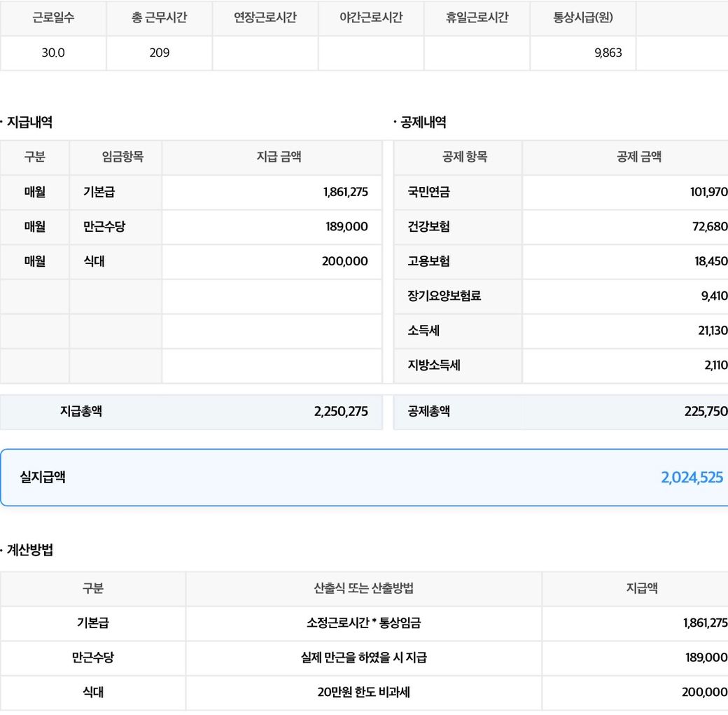Click the 통상시급 value 9,863
The height and width of the screenshot is (715, 728).
click(607, 53)
